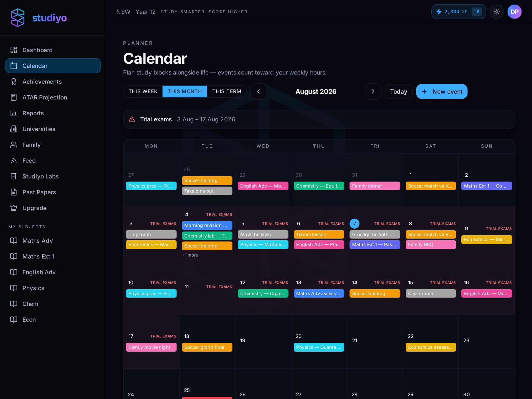
Task: Click the Chem book icon
Action: [x=14, y=304]
